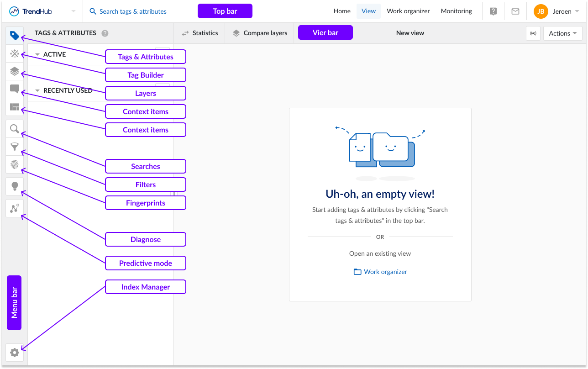
Task: Collapse the RECENTLY USED section
Action: [38, 90]
